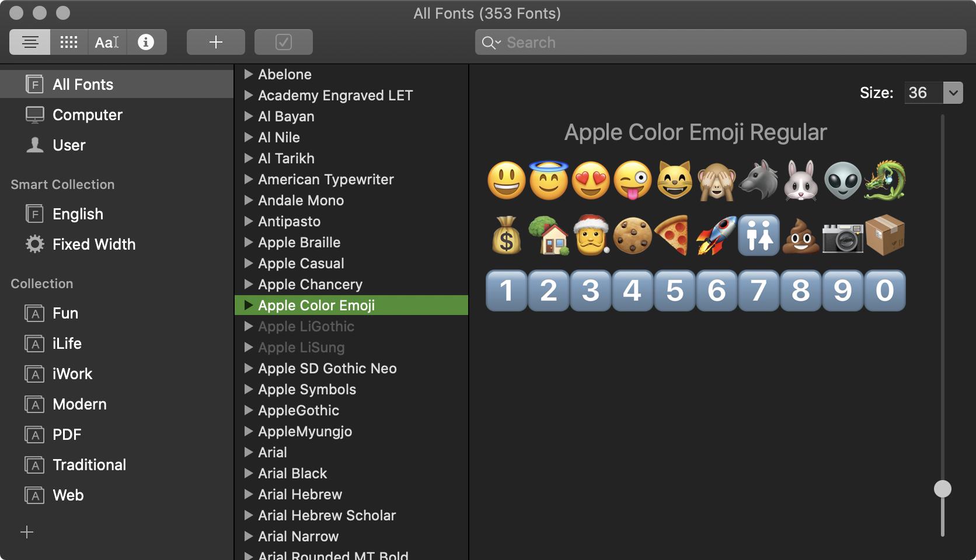Expand the Andale Mono disclosure triangle

(x=249, y=200)
